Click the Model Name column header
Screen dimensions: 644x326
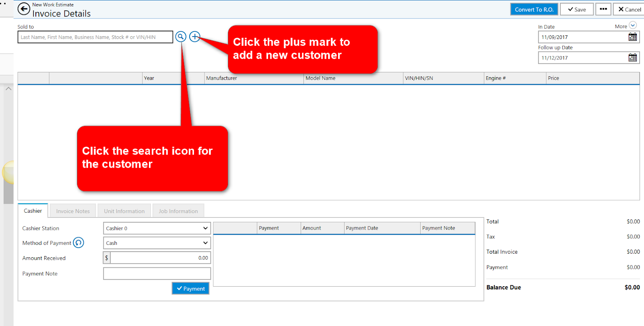coord(353,78)
